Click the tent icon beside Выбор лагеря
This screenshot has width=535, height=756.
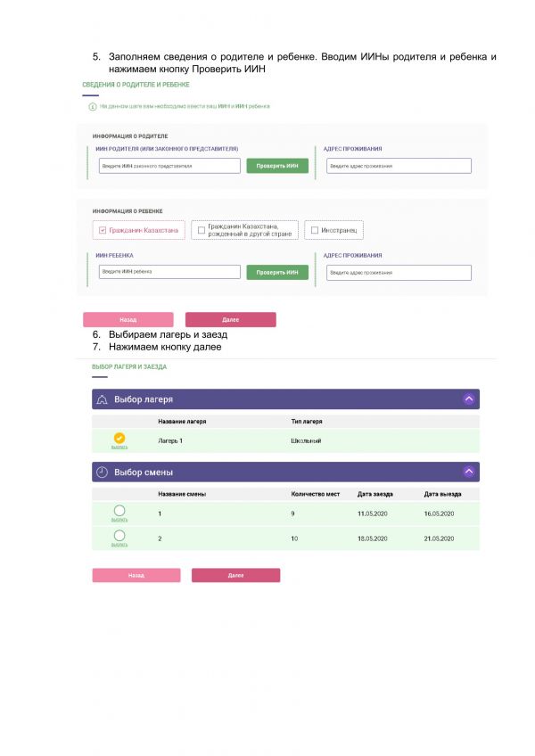pos(103,399)
